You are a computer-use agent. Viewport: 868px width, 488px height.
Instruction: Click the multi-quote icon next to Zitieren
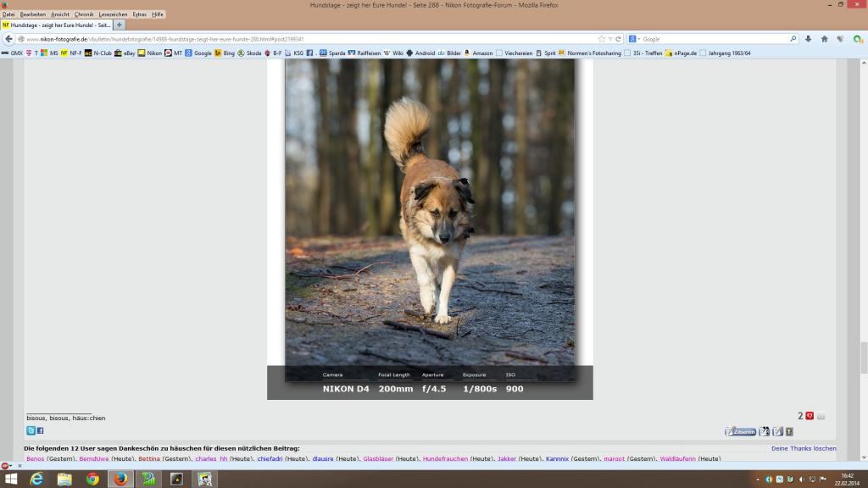(x=765, y=431)
